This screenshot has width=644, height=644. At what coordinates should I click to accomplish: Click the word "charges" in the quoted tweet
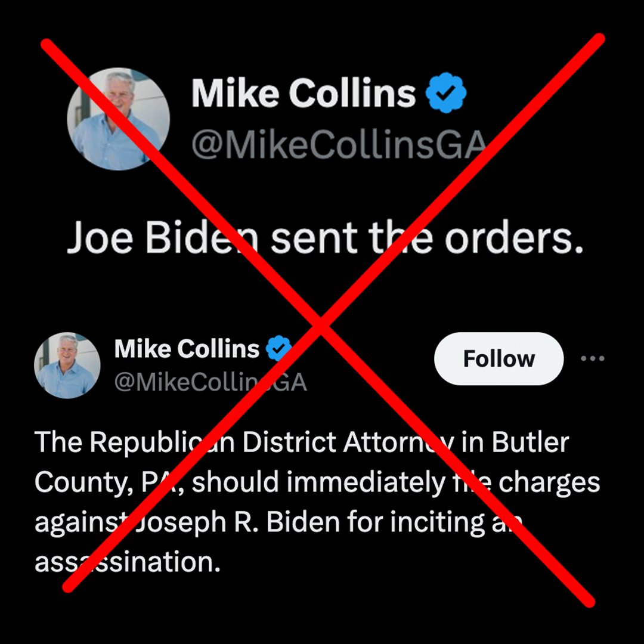point(549,482)
